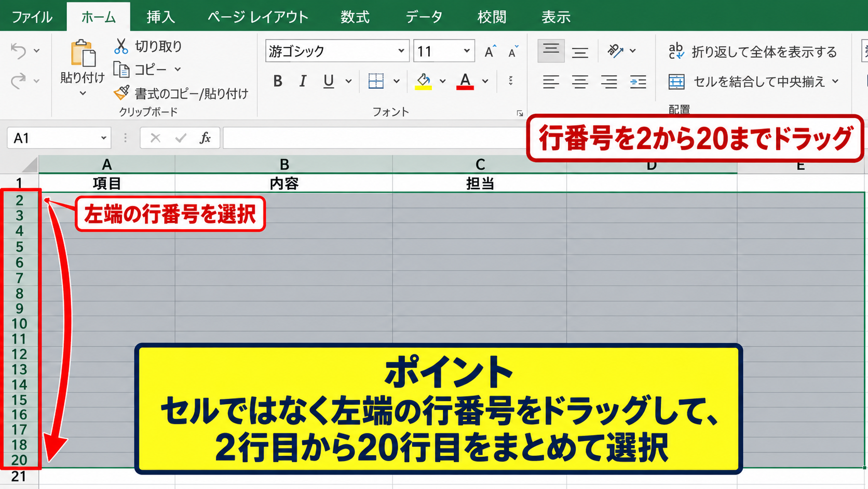Open font color dropdown arrow
868x489 pixels.
[485, 81]
